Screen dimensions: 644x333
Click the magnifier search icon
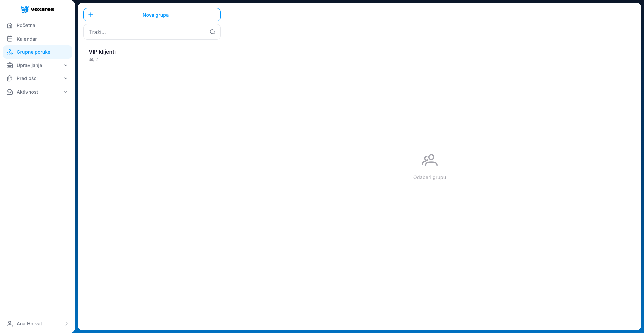tap(212, 32)
